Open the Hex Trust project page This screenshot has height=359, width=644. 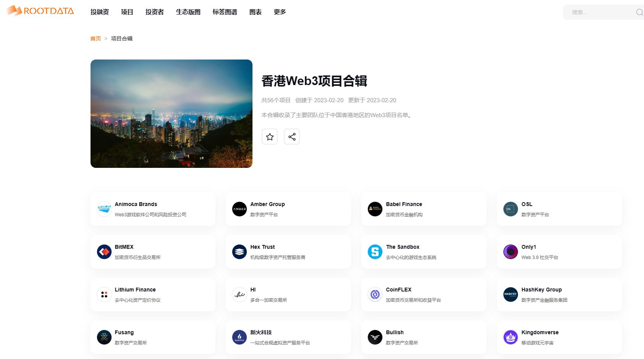[x=288, y=251]
